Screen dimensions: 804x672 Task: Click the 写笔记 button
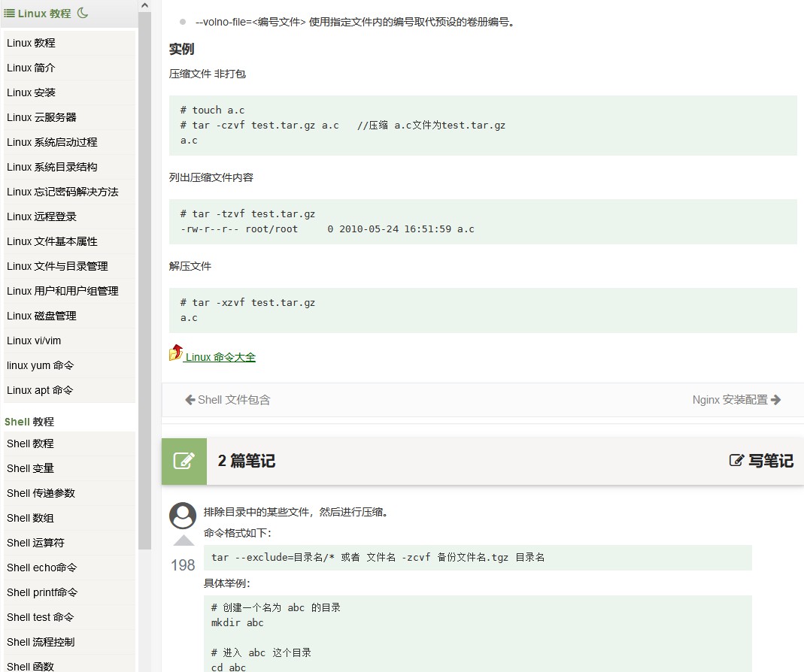tap(761, 461)
